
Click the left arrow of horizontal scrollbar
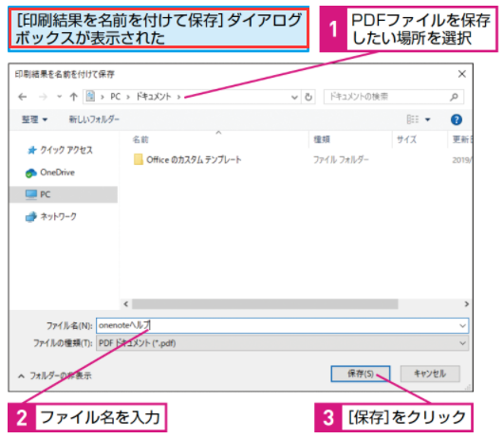point(126,303)
